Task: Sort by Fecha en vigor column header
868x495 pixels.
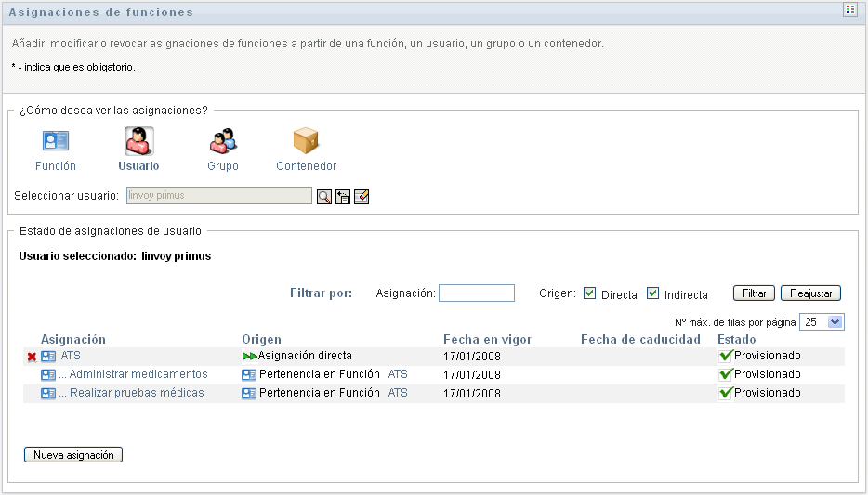Action: click(487, 339)
